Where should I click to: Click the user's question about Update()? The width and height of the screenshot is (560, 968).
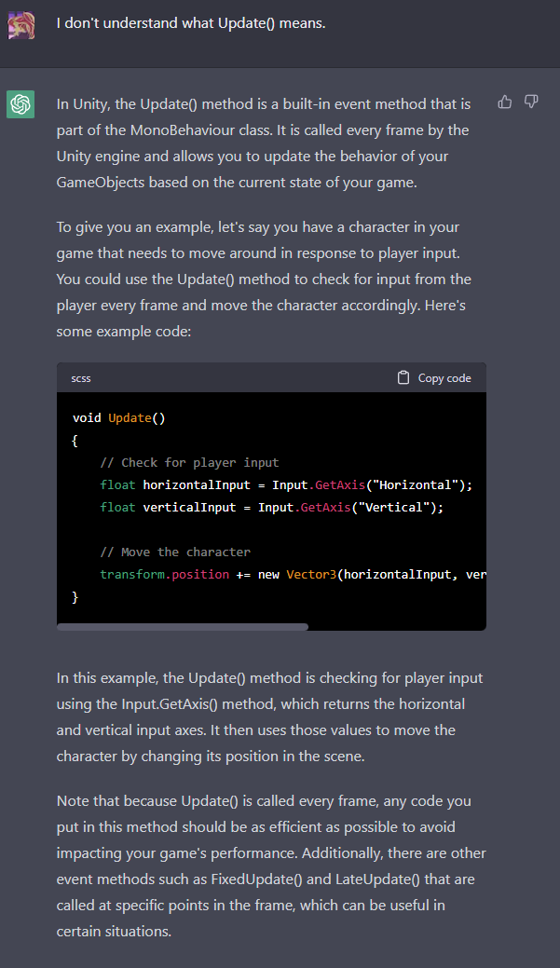click(x=191, y=23)
